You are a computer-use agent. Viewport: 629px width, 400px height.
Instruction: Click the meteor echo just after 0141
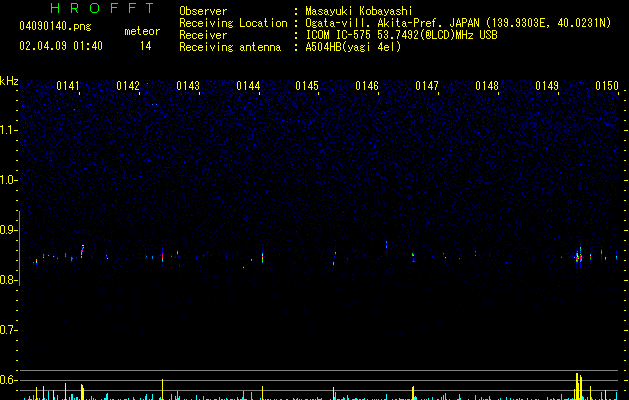click(x=82, y=250)
